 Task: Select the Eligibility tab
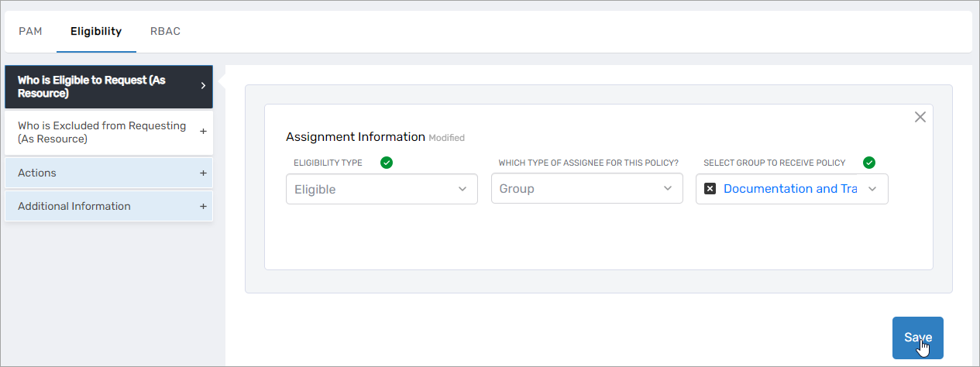point(96,32)
